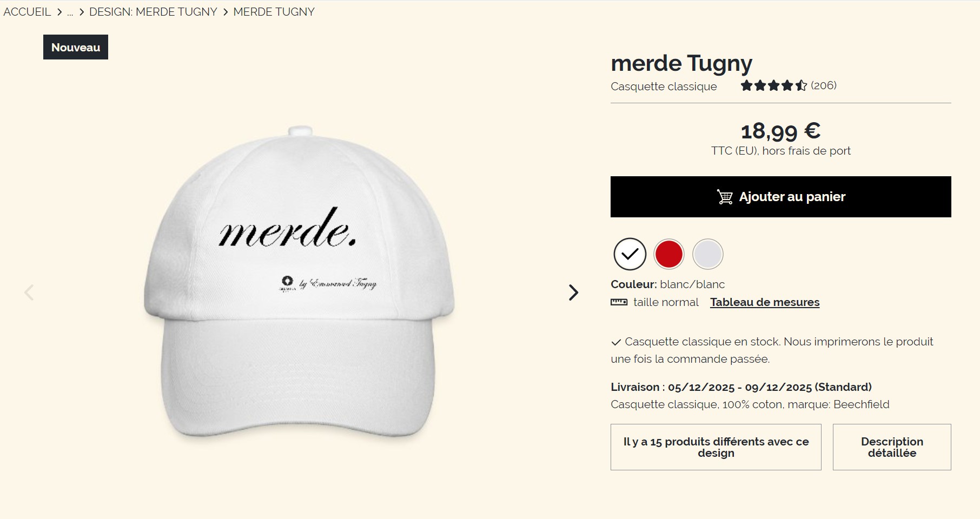Select the white color with checkmark
The width and height of the screenshot is (980, 519).
click(630, 254)
